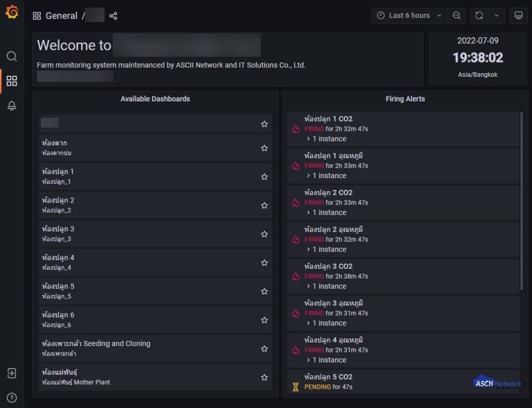Expand instance under ห้องปลูก 1 CO2 alert
Image resolution: width=532 pixels, height=408 pixels.
point(327,139)
